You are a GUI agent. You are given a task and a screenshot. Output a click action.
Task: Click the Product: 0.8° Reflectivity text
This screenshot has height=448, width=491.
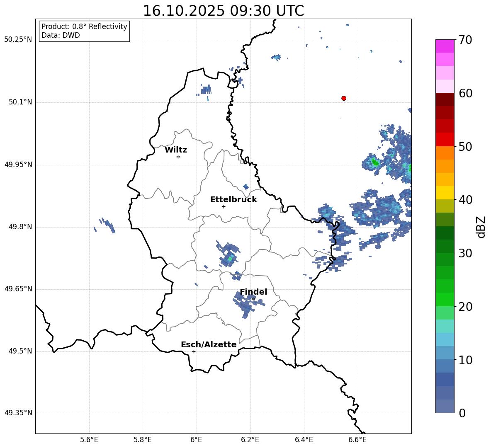[84, 27]
